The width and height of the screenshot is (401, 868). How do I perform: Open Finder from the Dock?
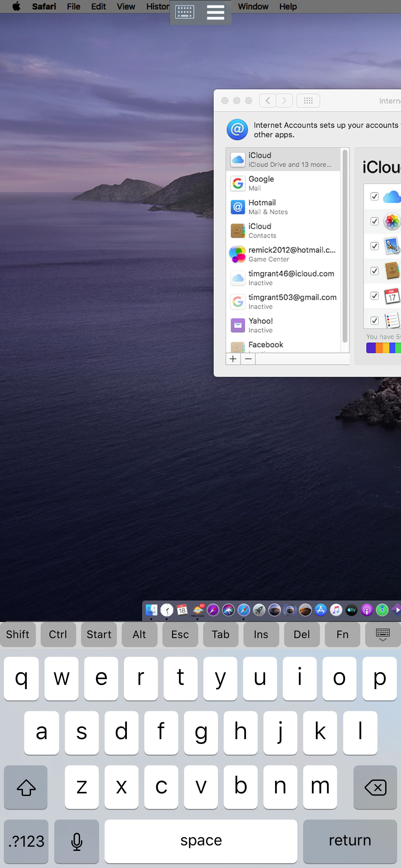151,610
